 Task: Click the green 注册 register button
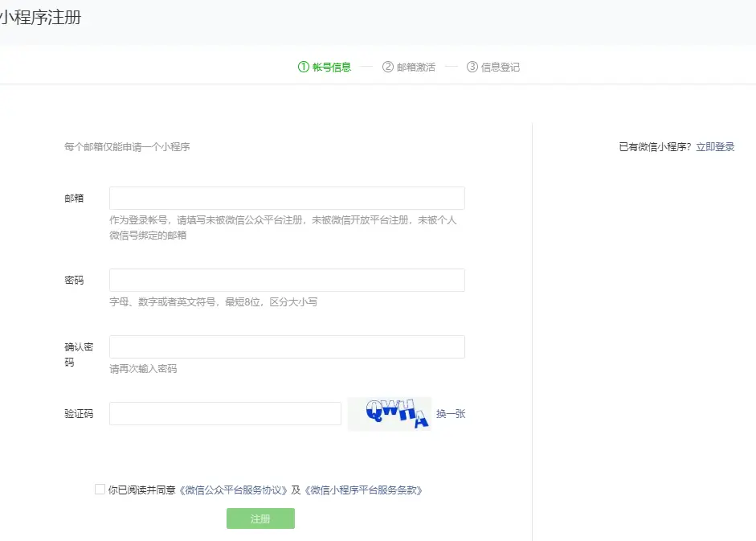point(260,518)
